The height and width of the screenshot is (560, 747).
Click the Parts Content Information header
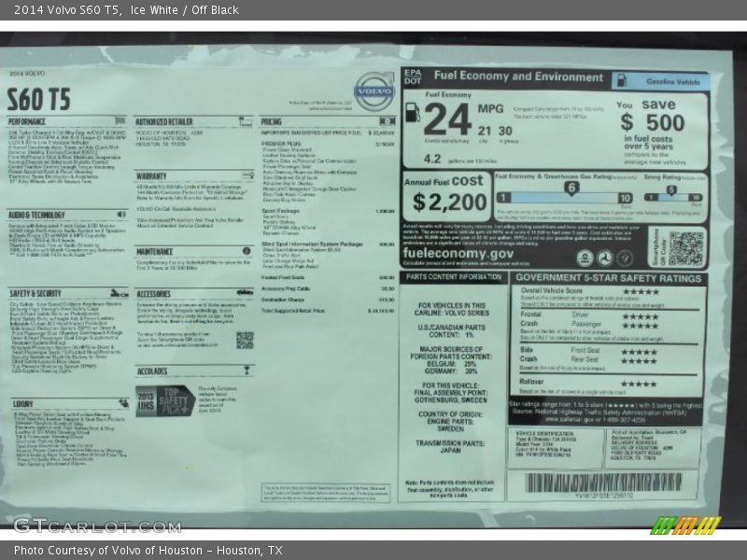pyautogui.click(x=454, y=277)
